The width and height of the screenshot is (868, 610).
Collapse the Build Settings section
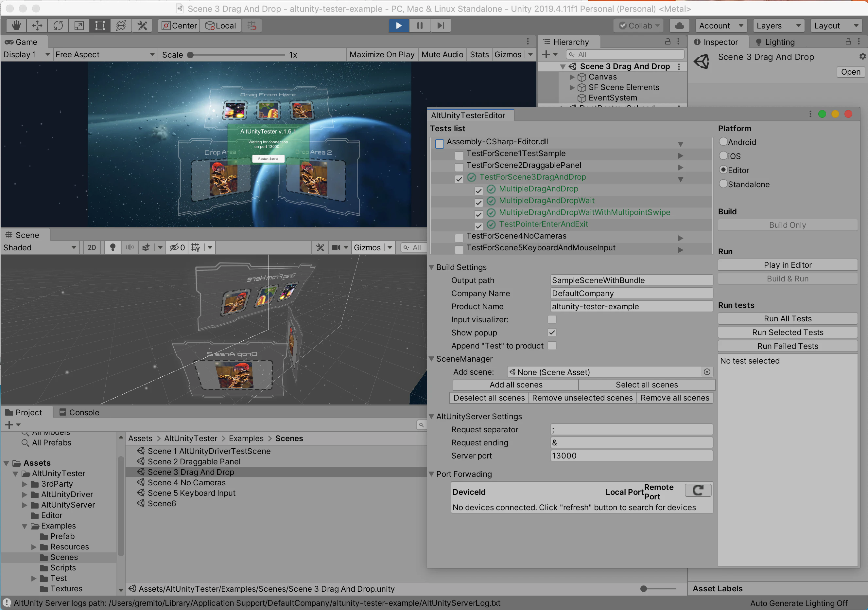[431, 267]
